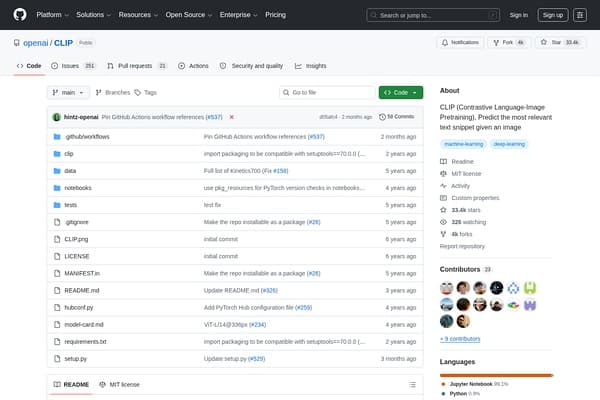Screen dimensions: 600x400
Task: Open the data folder
Action: pos(70,171)
